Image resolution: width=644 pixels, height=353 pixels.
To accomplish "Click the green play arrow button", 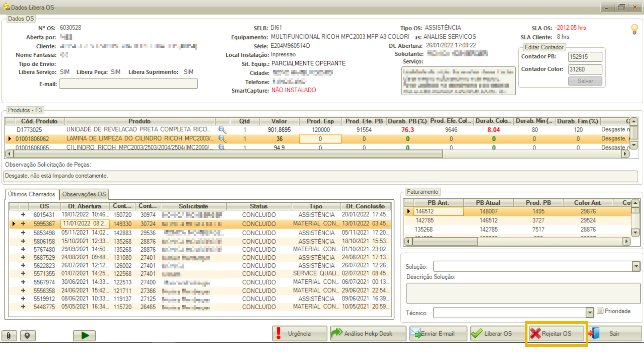I will (x=84, y=335).
